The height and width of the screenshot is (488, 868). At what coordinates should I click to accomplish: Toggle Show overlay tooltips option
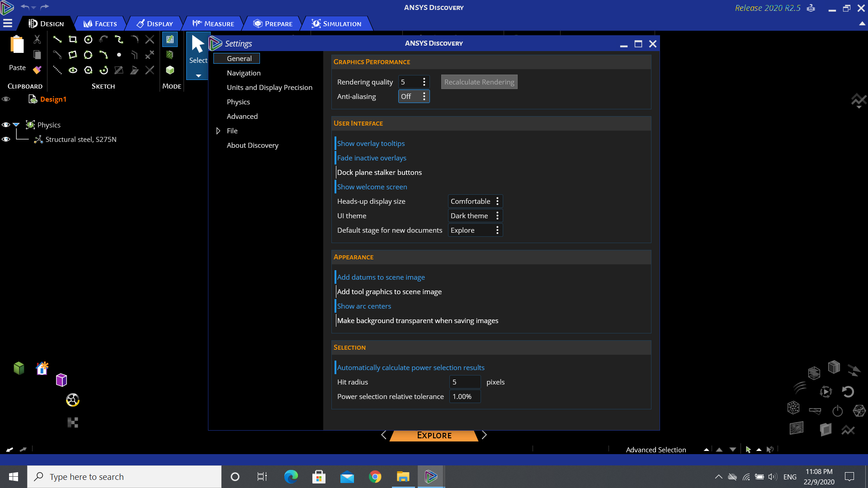[371, 143]
